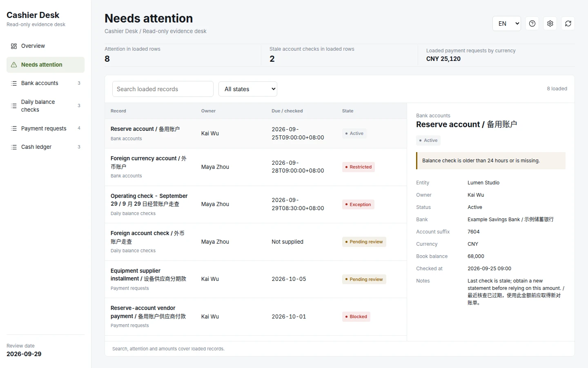Click the Record column header
The image size is (588, 368).
118,111
